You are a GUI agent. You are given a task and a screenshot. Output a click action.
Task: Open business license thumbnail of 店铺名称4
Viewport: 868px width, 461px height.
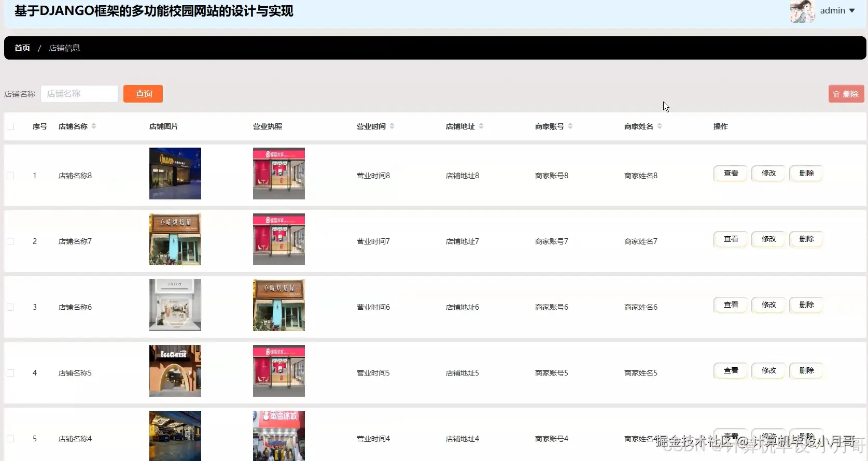pyautogui.click(x=279, y=436)
